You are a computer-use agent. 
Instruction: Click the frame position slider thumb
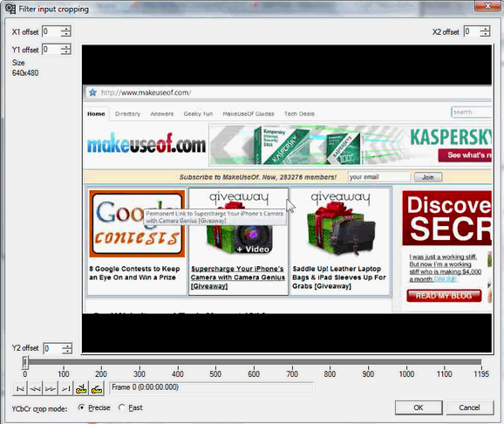[x=25, y=362]
